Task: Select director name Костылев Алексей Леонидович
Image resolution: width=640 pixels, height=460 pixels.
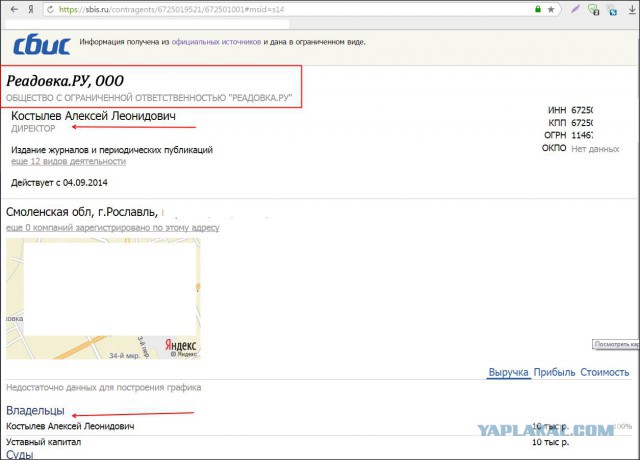Action: [93, 116]
